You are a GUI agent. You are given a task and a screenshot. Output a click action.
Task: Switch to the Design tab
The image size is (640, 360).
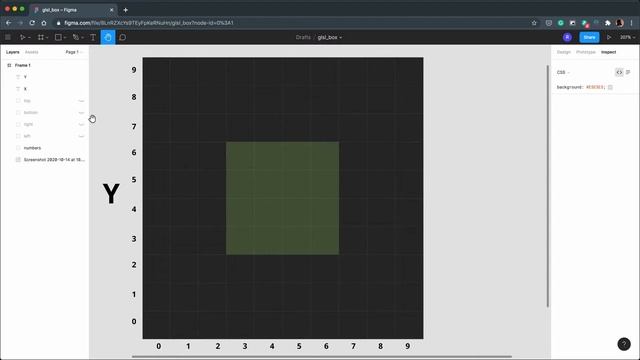[x=564, y=52]
